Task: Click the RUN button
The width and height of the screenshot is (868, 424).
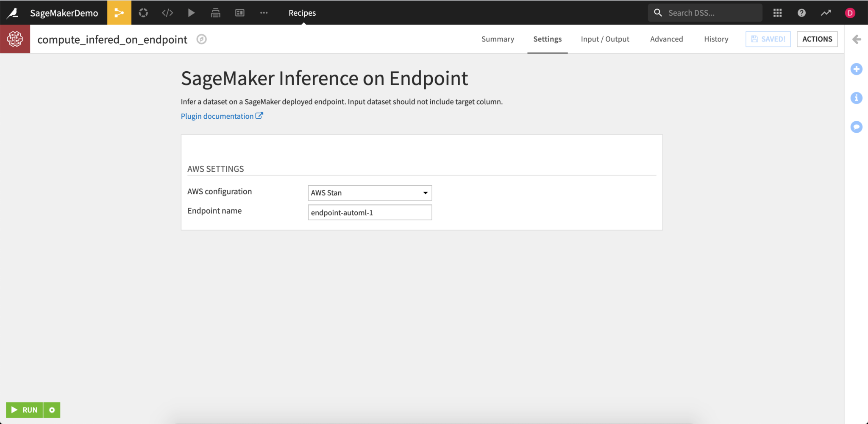Action: [x=24, y=410]
